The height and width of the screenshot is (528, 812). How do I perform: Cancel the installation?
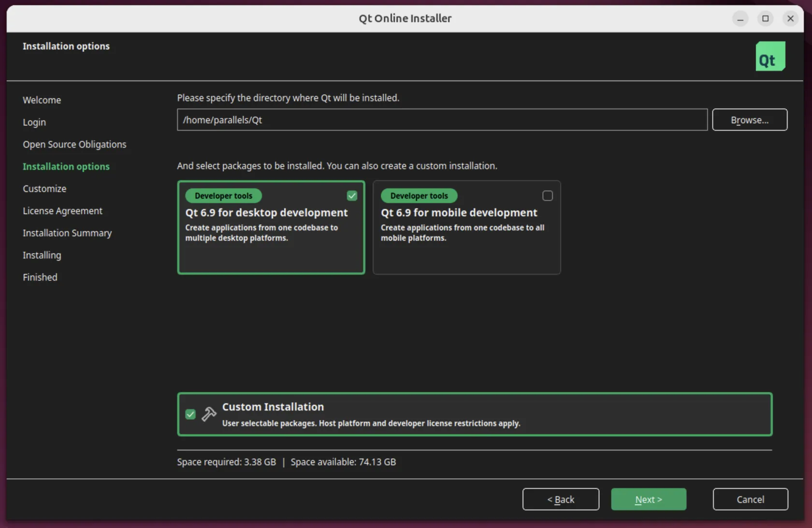[x=750, y=499]
